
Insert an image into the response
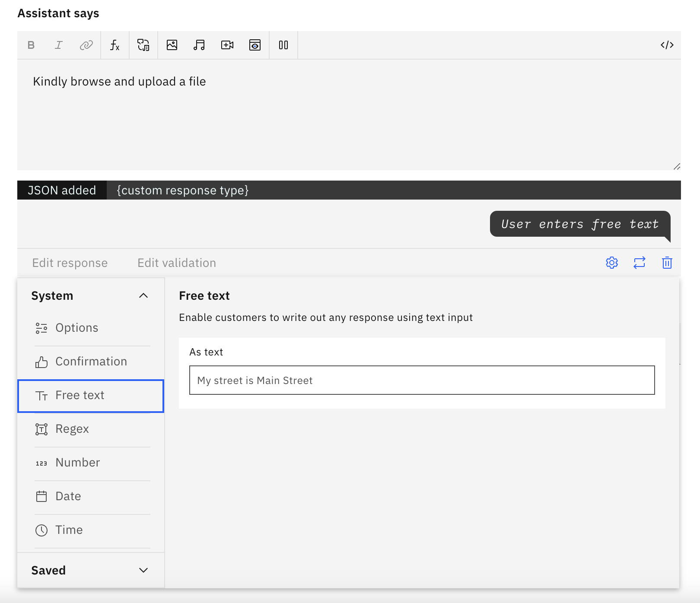[172, 44]
